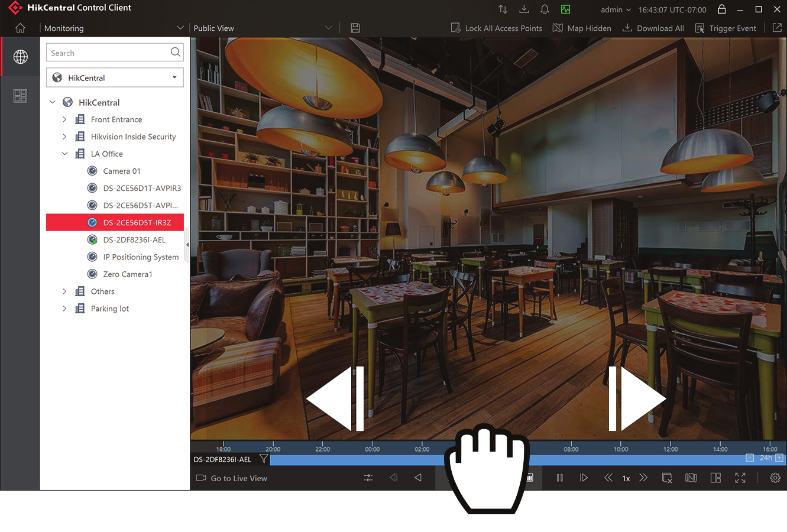Select the Parking lot area label
Image resolution: width=787 pixels, height=532 pixels.
click(109, 309)
